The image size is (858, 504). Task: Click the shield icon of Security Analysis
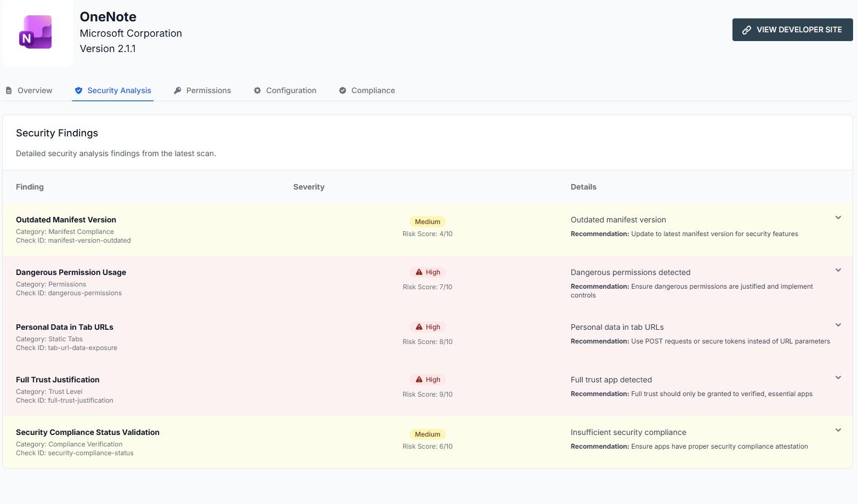pyautogui.click(x=78, y=90)
